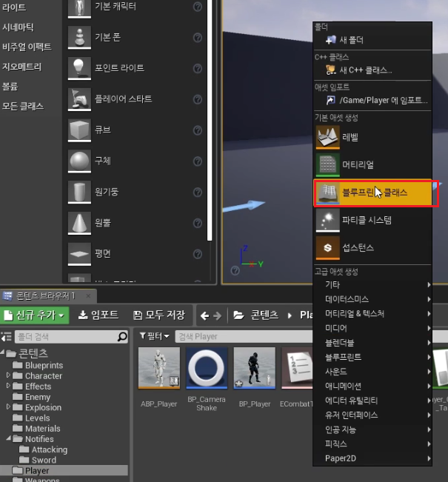Click the 폴더 검색 field
The image size is (448, 482).
tap(71, 337)
